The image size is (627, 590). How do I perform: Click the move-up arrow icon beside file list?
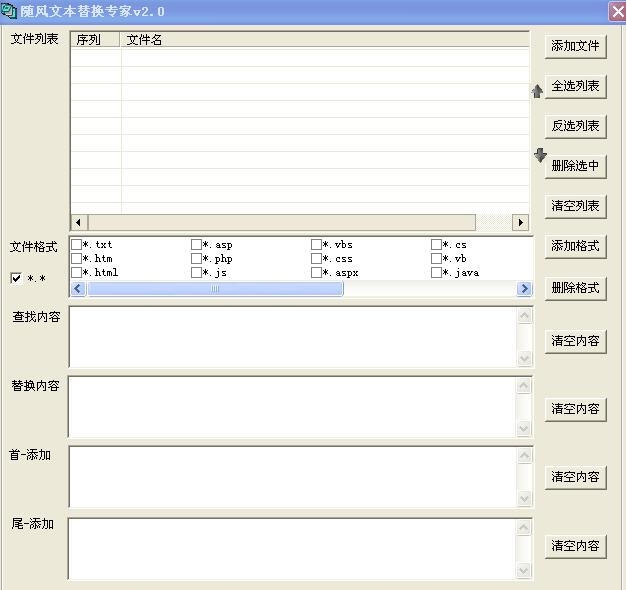point(537,91)
